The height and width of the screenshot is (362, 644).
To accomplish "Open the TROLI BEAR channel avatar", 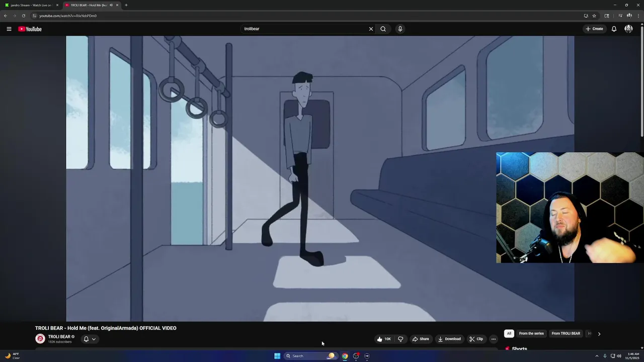I will 40,339.
